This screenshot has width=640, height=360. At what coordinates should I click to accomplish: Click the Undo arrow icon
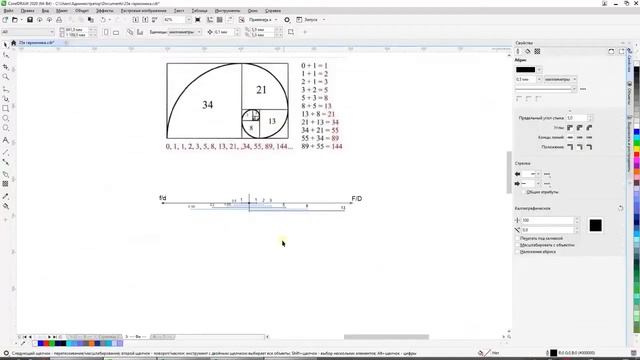click(103, 20)
